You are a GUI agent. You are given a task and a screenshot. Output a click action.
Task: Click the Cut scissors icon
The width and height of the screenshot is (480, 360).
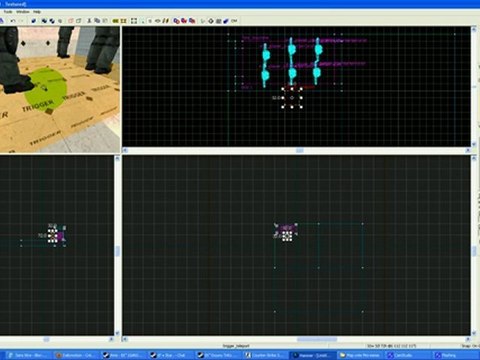click(89, 21)
